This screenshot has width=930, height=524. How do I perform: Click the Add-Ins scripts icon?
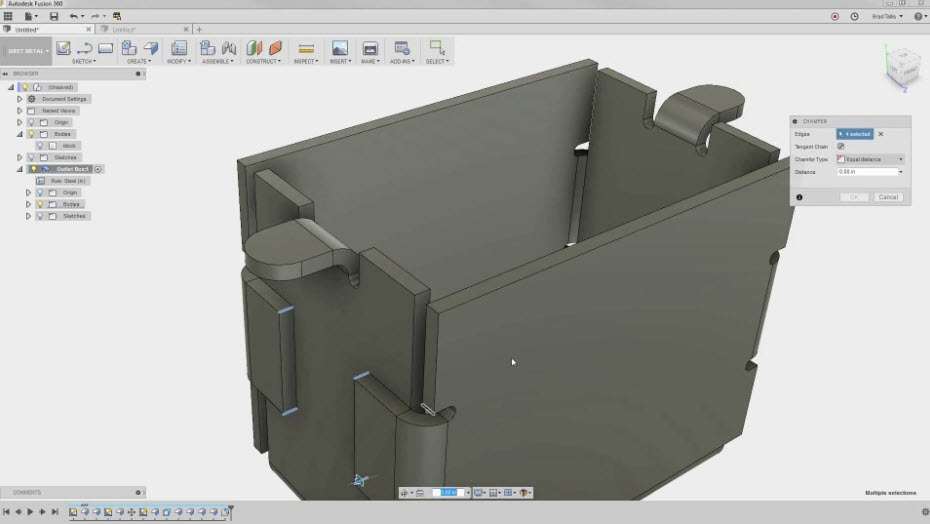click(402, 48)
